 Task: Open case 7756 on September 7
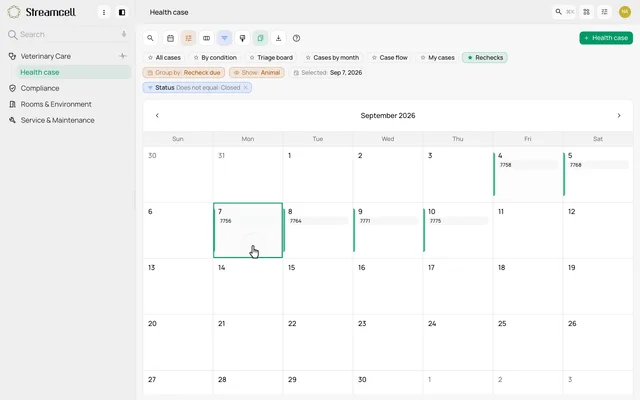248,221
